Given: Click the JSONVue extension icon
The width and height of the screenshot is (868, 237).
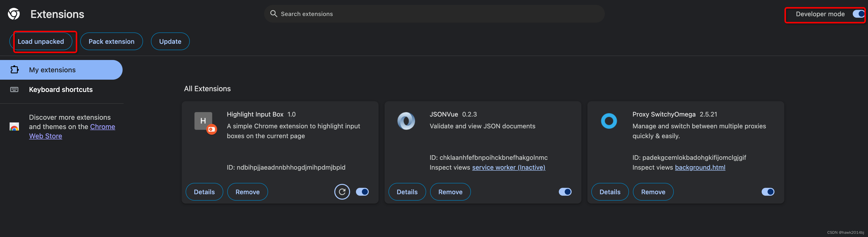Looking at the screenshot, I should click(x=406, y=121).
